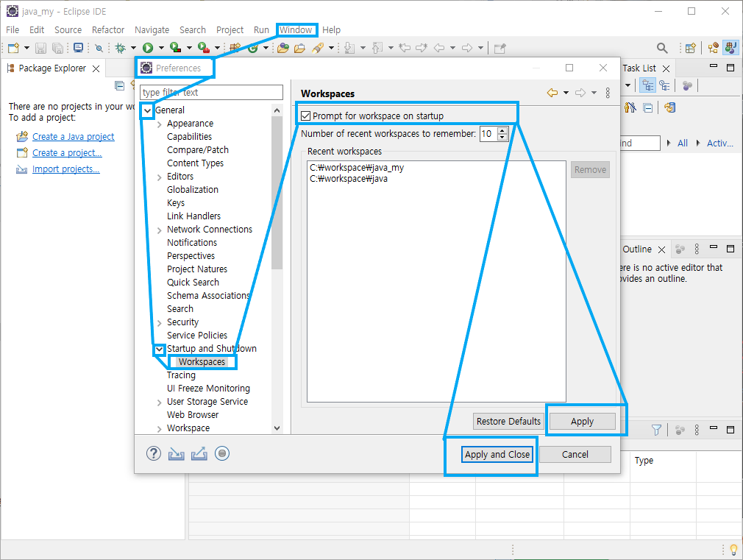Viewport: 743px width, 560px height.
Task: Open the File menu
Action: point(13,30)
